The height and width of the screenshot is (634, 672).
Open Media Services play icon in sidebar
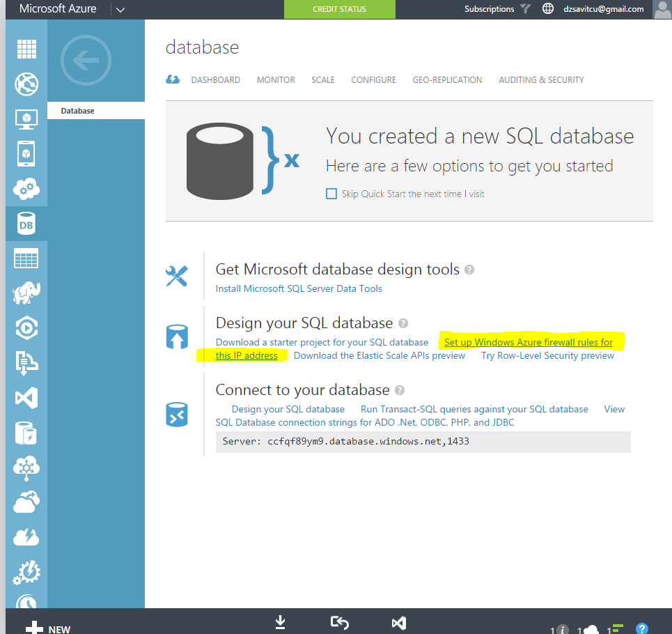pyautogui.click(x=26, y=328)
